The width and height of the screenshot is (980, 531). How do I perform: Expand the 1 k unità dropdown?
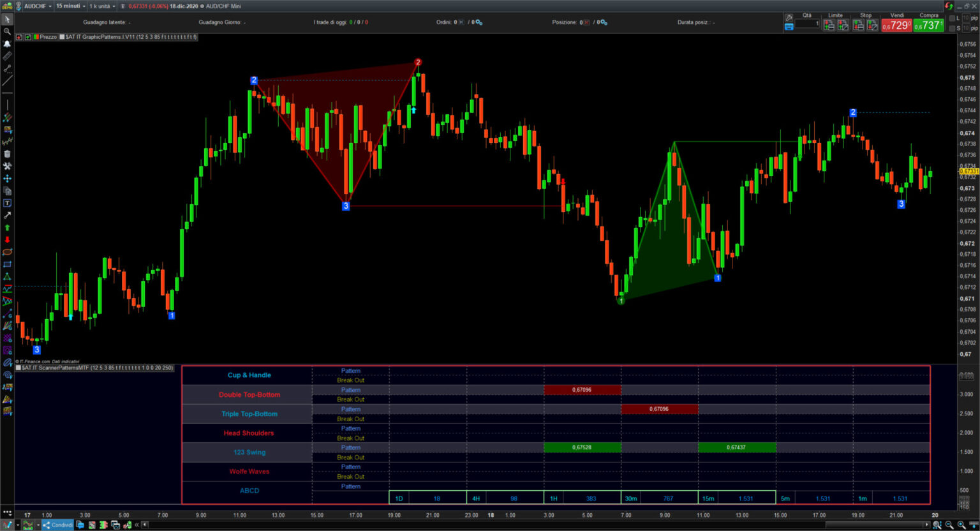(102, 6)
